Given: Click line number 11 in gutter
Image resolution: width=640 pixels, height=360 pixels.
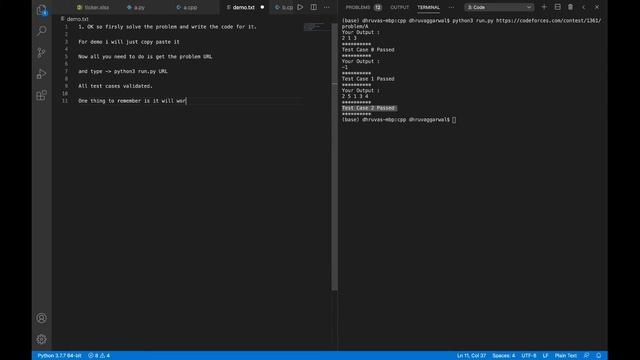Looking at the screenshot, I should 65,101.
